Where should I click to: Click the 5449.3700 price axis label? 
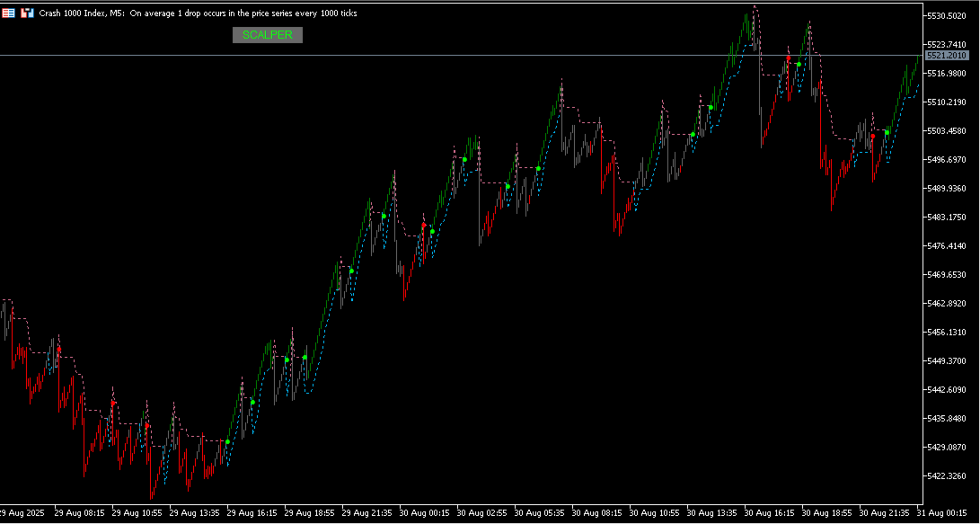coord(946,360)
